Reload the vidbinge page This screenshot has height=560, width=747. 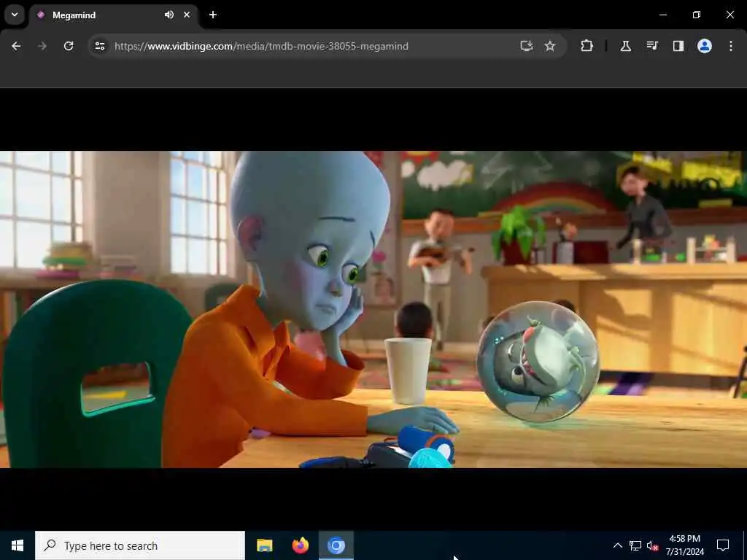69,46
